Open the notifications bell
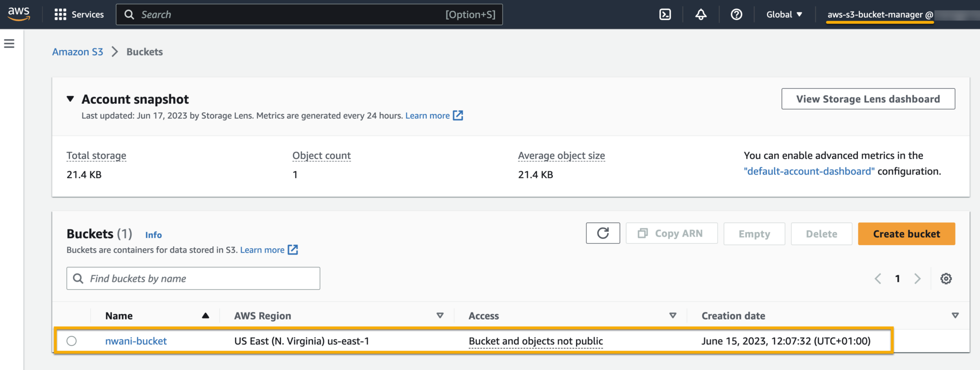 click(x=701, y=14)
